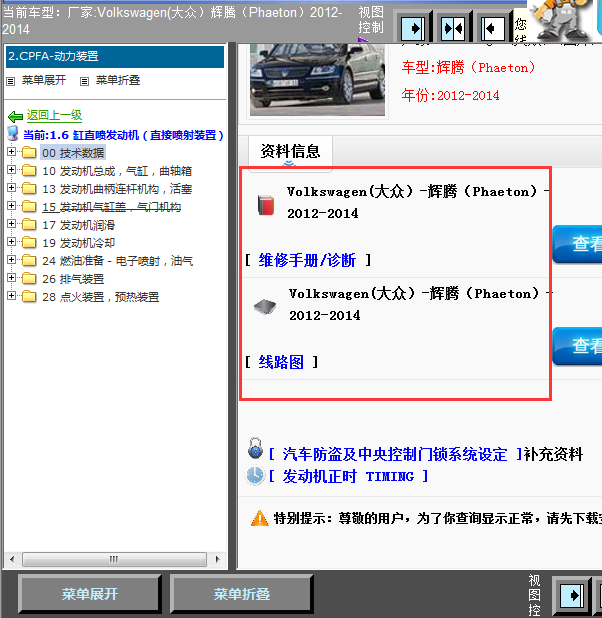602x618 pixels.
Task: Expand the 00 技术数据 tree node
Action: [x=11, y=151]
